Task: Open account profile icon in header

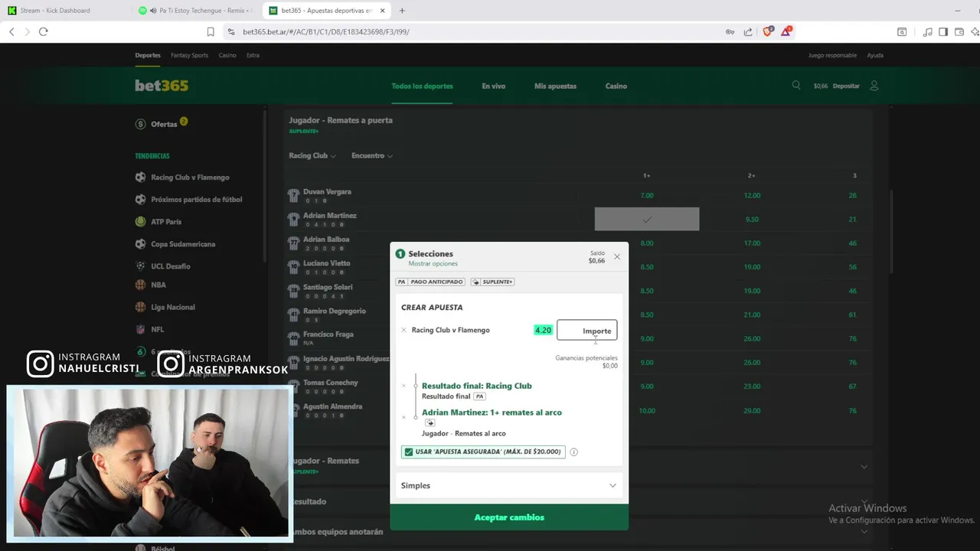Action: point(874,86)
